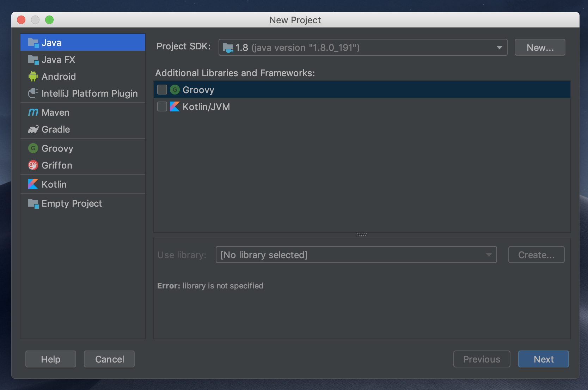Select the Java FX project type
The width and height of the screenshot is (588, 390).
[x=83, y=60]
